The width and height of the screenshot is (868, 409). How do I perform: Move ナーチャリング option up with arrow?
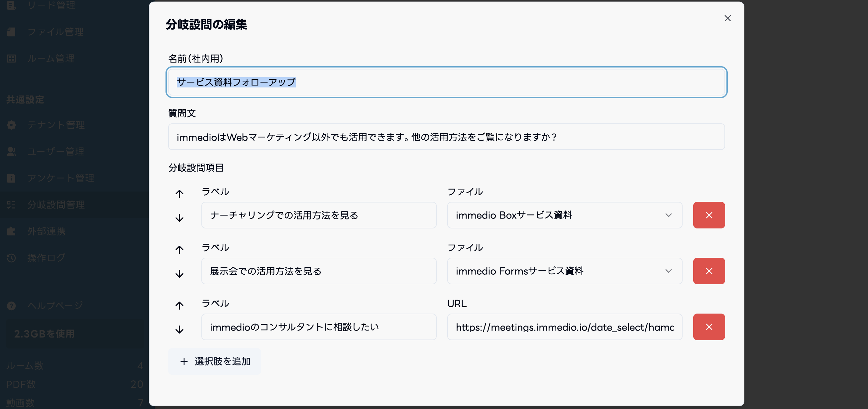pyautogui.click(x=179, y=194)
